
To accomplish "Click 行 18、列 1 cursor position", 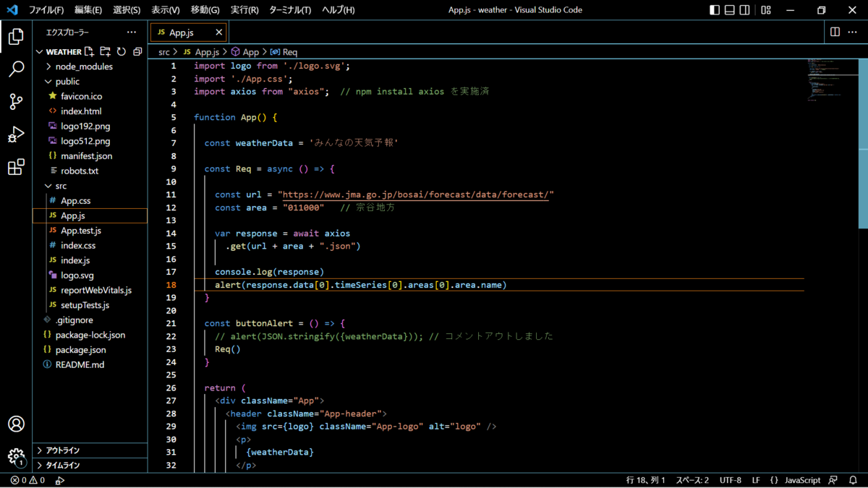I will [x=646, y=480].
